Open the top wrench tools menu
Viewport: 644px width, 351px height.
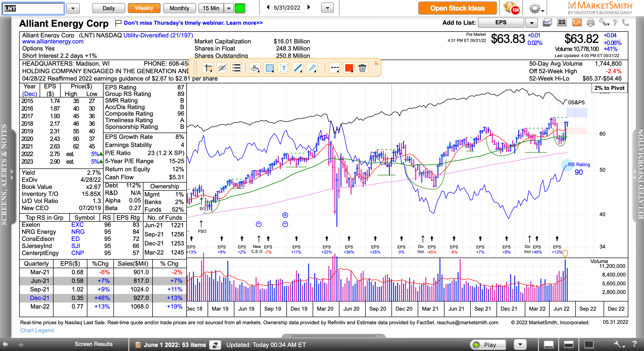[604, 23]
